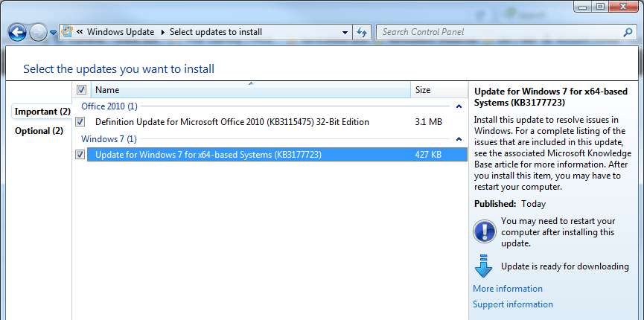Open the recent pages dropdown arrow
Viewport: 644px width, 320px height.
(53, 32)
